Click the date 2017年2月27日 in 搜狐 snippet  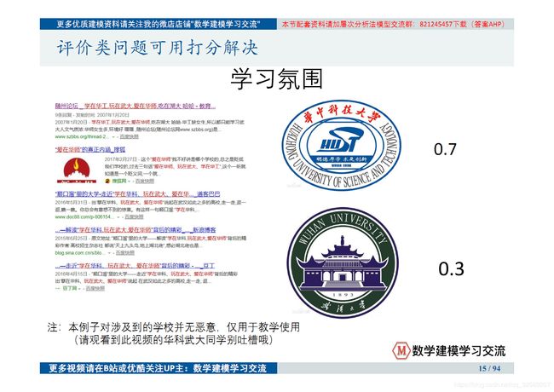120,159
